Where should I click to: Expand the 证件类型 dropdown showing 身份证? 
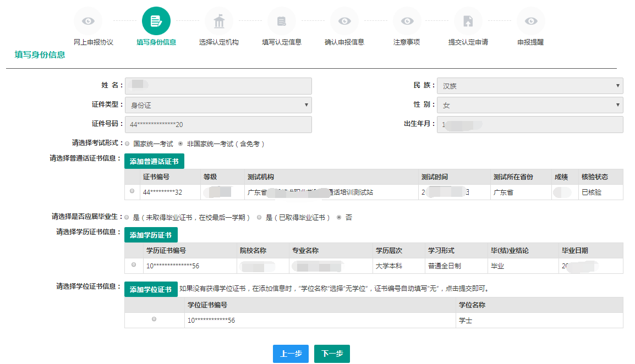[x=218, y=105]
